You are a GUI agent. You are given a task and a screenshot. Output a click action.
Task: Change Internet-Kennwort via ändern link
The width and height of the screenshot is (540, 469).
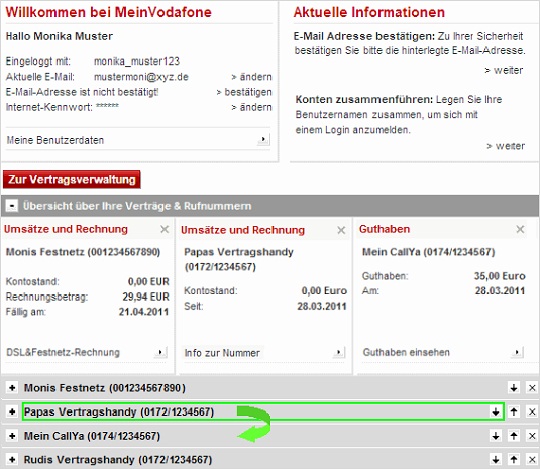point(251,107)
